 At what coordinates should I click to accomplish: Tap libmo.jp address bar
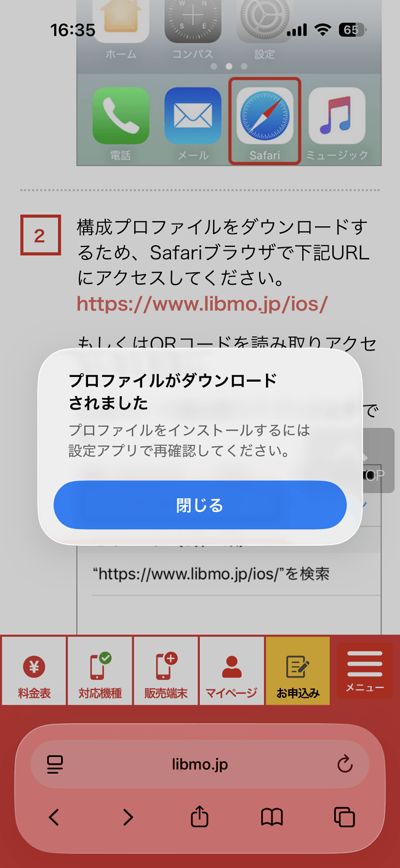point(200,765)
